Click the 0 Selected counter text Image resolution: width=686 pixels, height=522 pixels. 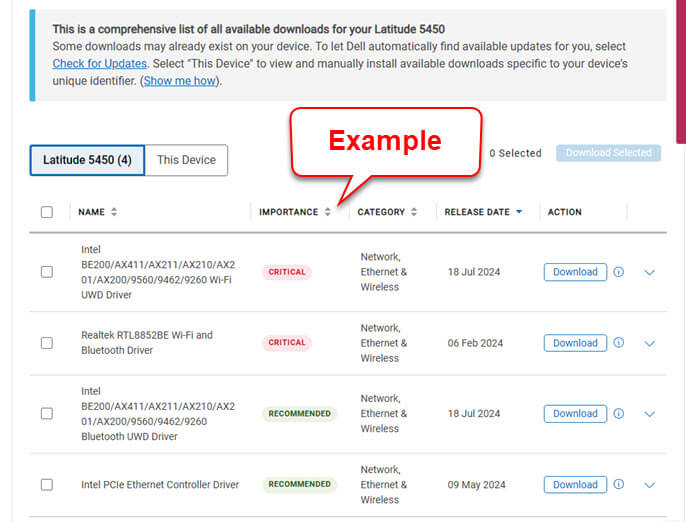pos(515,153)
